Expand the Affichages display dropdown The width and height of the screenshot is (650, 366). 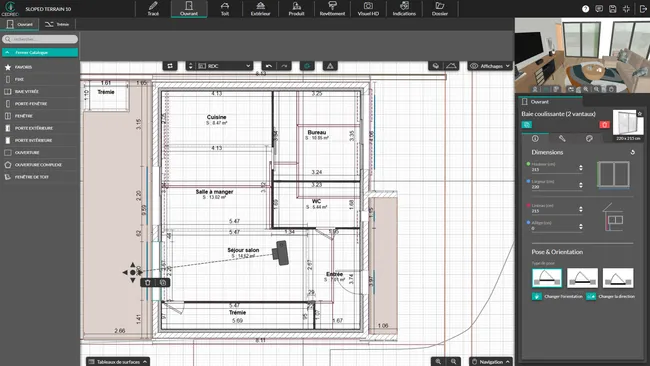[x=490, y=66]
